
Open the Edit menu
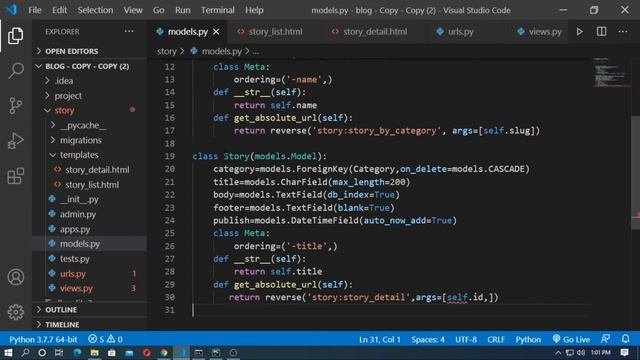[x=60, y=10]
